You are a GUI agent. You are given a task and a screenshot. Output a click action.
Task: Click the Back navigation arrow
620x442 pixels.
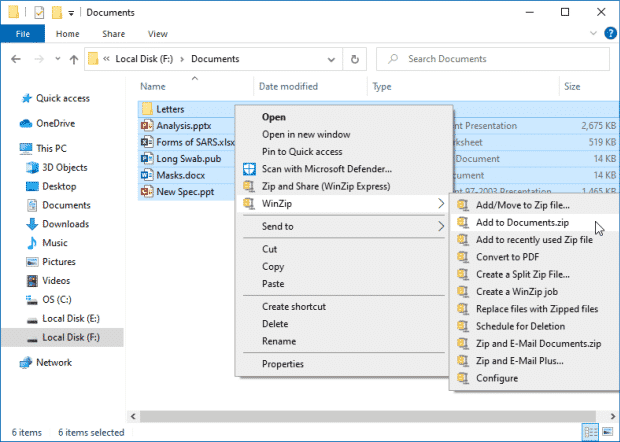[x=16, y=59]
